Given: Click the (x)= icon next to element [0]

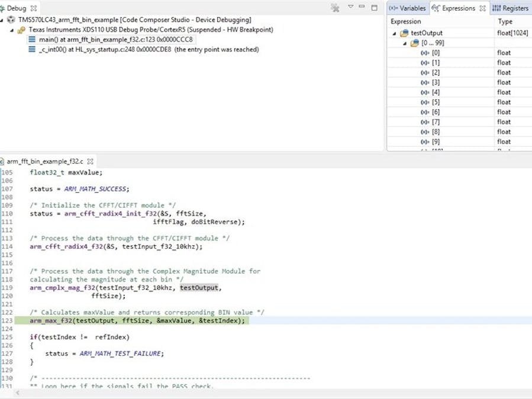Looking at the screenshot, I should click(x=425, y=53).
